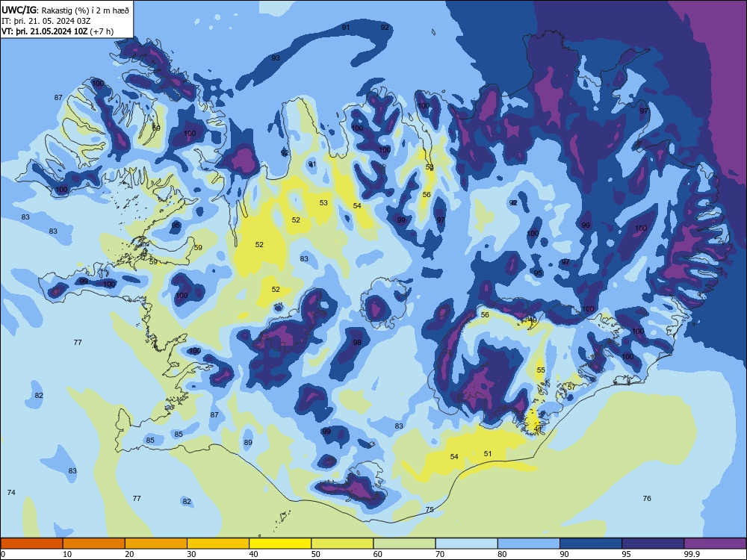Click the humidity value 98 on the map

click(357, 343)
